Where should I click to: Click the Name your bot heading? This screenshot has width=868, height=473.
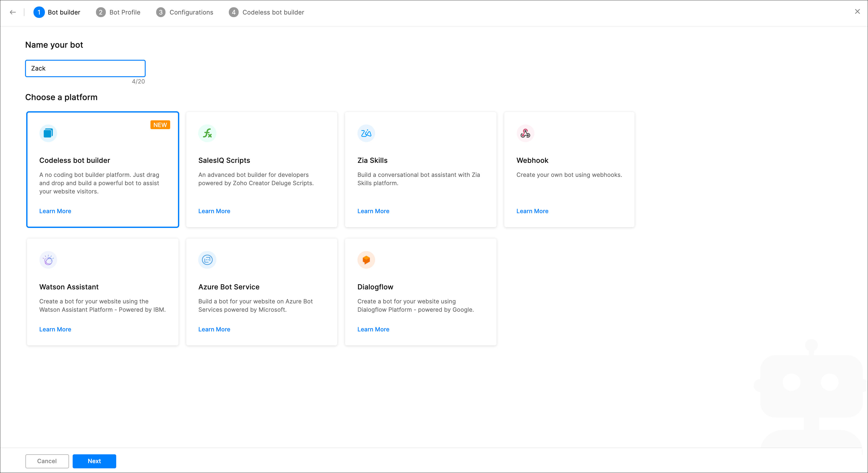tap(54, 45)
